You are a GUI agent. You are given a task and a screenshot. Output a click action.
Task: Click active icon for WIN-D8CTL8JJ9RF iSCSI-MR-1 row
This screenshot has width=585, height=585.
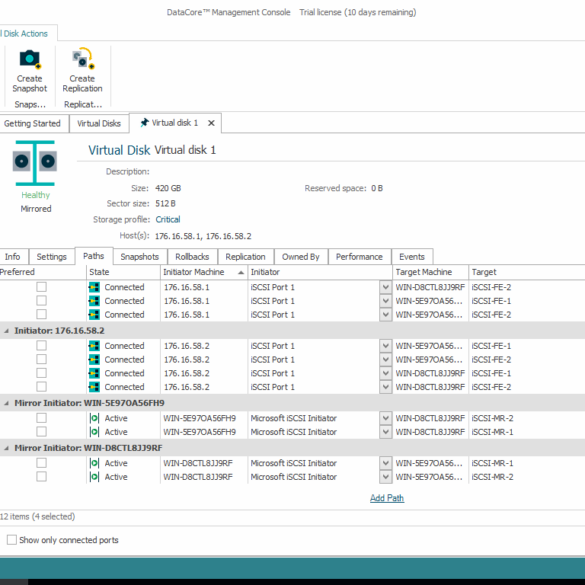[x=94, y=463]
